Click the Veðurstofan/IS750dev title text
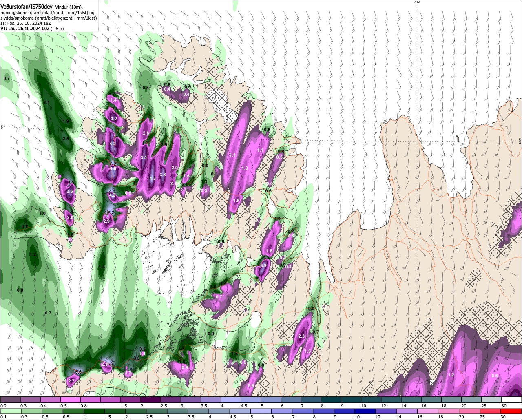The width and height of the screenshot is (522, 420). [x=27, y=7]
